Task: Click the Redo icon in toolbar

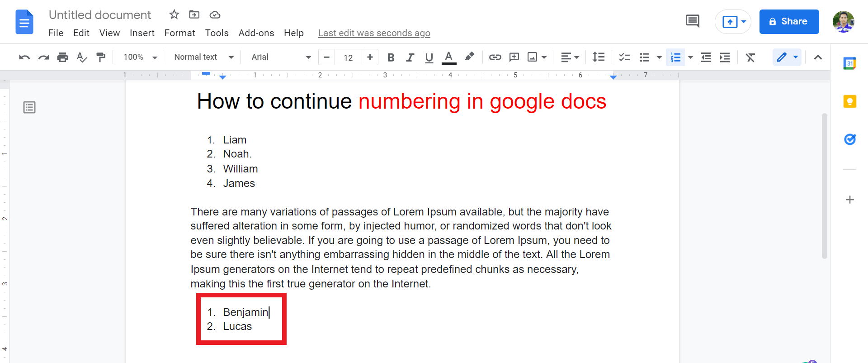Action: (x=44, y=57)
